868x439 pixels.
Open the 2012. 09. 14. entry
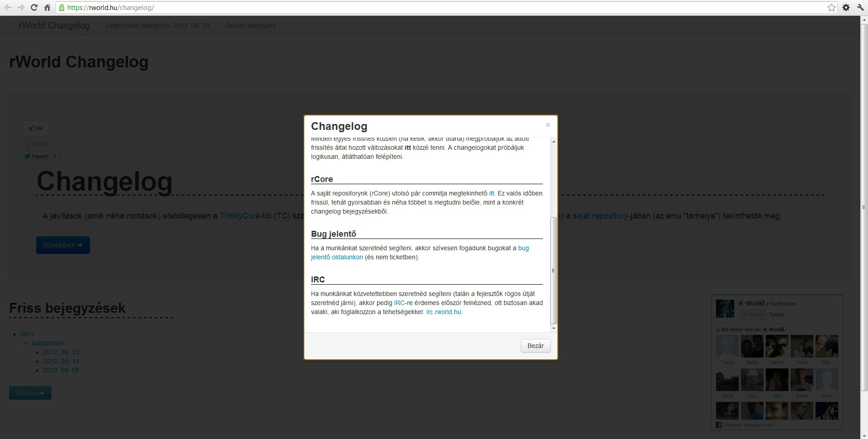(61, 361)
